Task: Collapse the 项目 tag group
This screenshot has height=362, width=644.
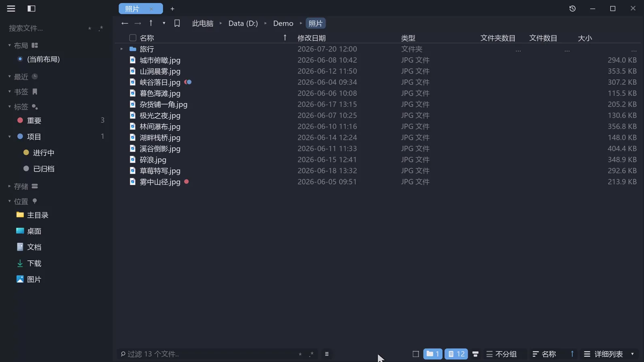Action: click(9, 137)
